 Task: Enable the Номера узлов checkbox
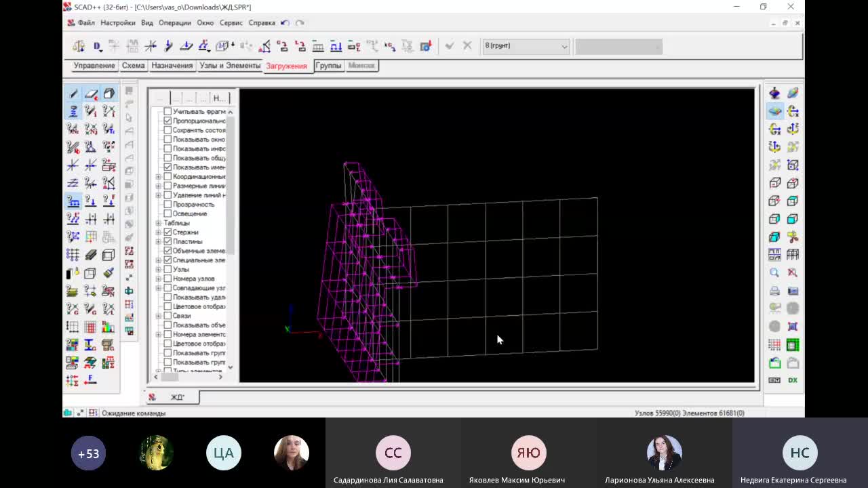(x=167, y=279)
